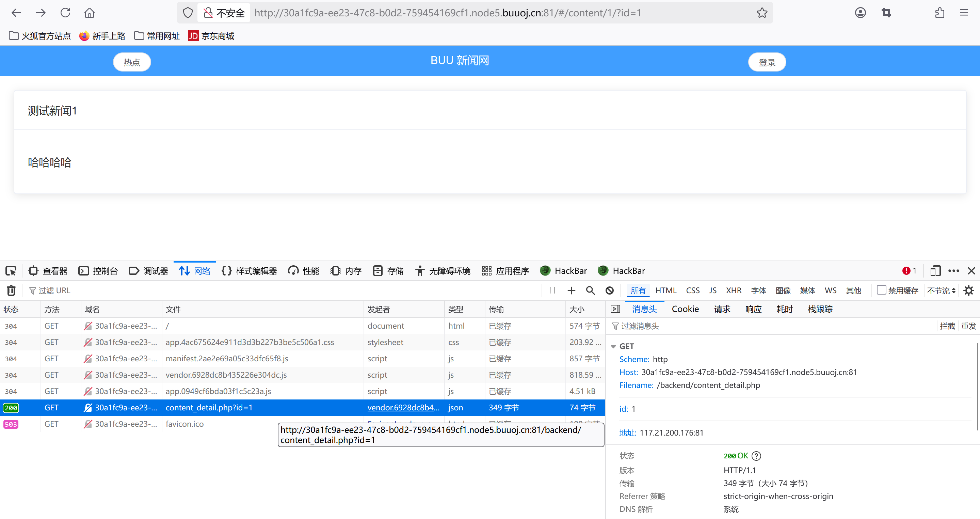Open the 不节流 throttling dropdown
This screenshot has height=519, width=980.
(941, 291)
